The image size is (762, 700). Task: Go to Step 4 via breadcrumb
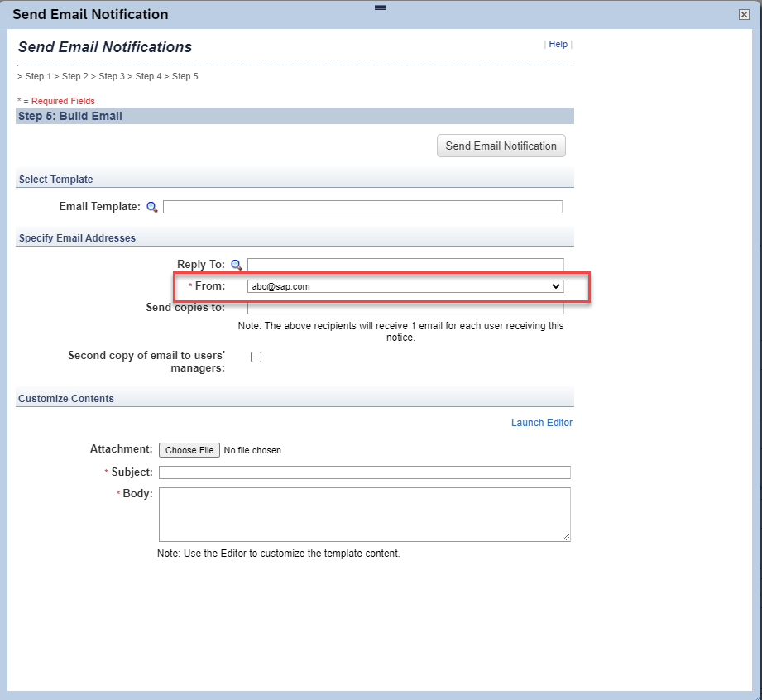148,76
